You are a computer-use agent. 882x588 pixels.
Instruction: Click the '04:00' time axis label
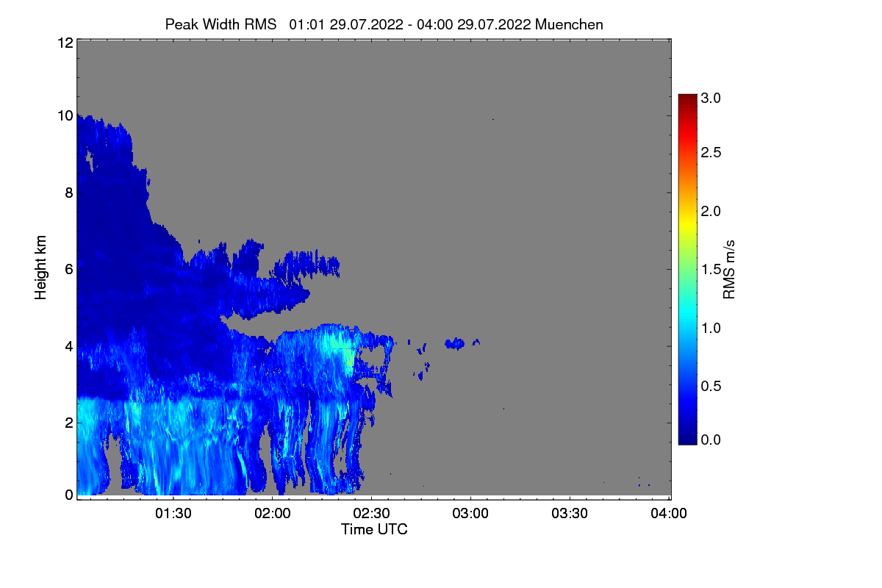click(x=669, y=514)
